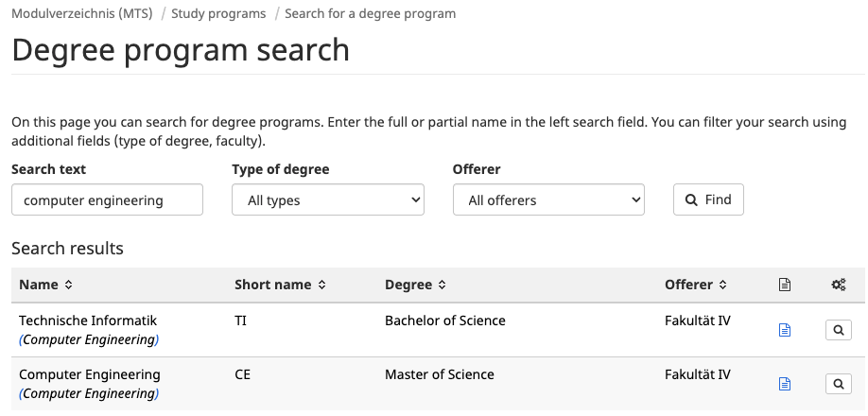Click the Find button
The width and height of the screenshot is (868, 416).
click(708, 199)
